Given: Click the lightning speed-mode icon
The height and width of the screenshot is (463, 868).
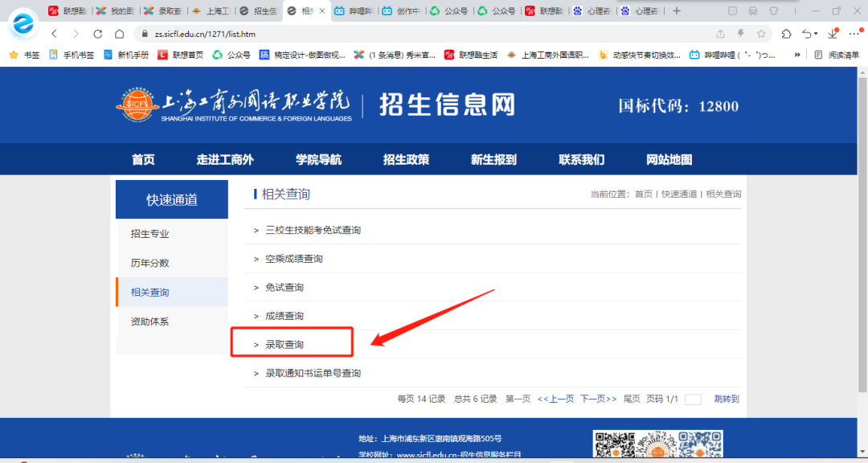Looking at the screenshot, I should click(740, 35).
